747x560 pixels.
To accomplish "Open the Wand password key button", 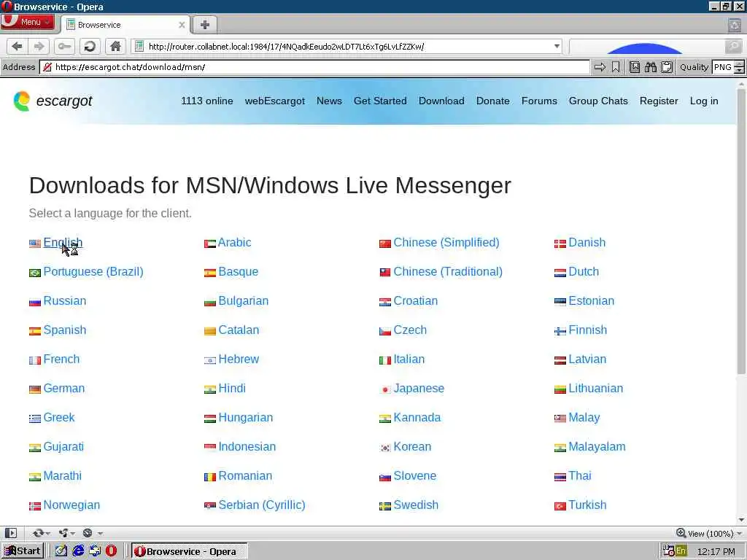I will (64, 46).
